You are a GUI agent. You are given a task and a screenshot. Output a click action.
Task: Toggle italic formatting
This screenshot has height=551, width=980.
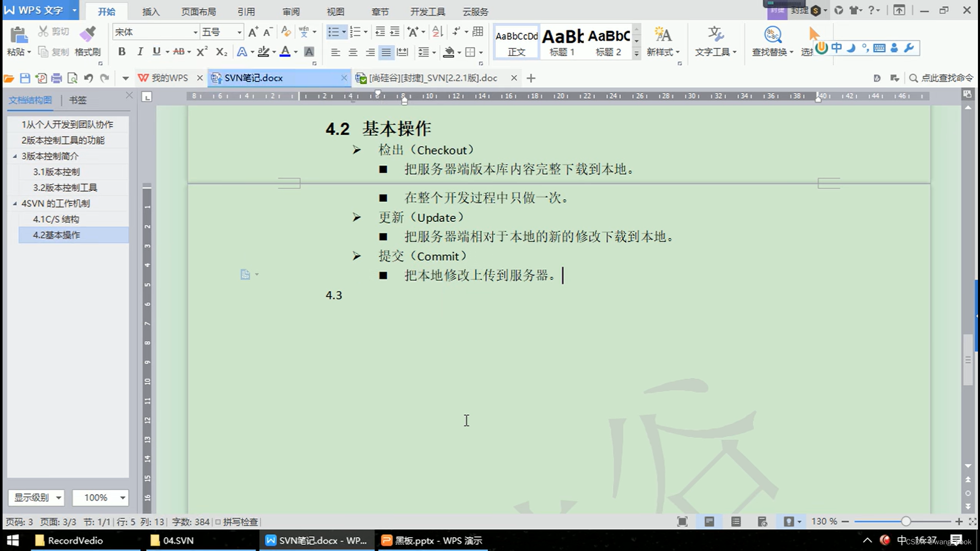tap(139, 52)
